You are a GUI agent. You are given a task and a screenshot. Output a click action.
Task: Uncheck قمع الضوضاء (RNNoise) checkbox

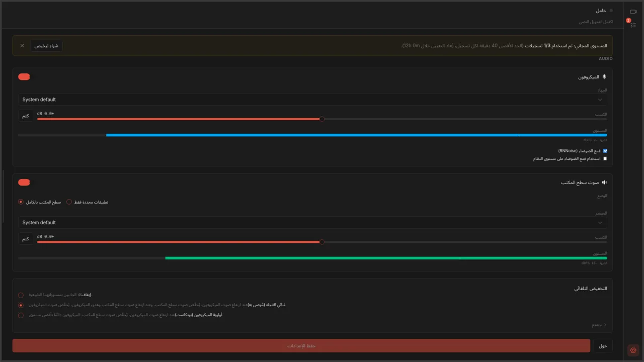pyautogui.click(x=605, y=151)
